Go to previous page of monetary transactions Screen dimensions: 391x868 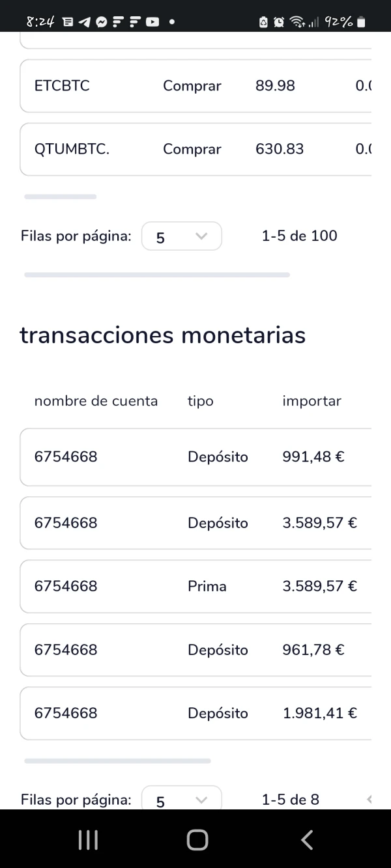tap(368, 799)
